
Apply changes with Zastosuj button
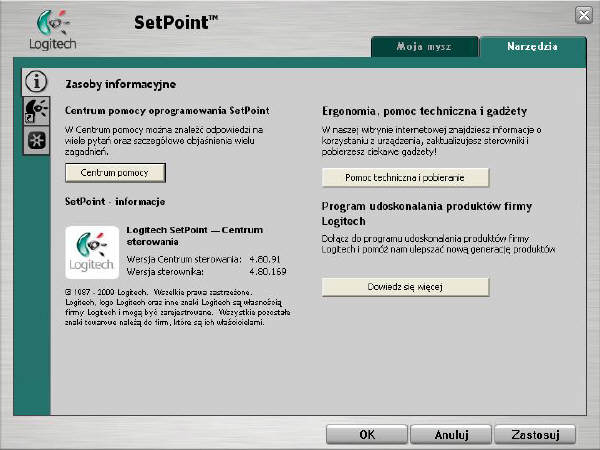pos(535,435)
